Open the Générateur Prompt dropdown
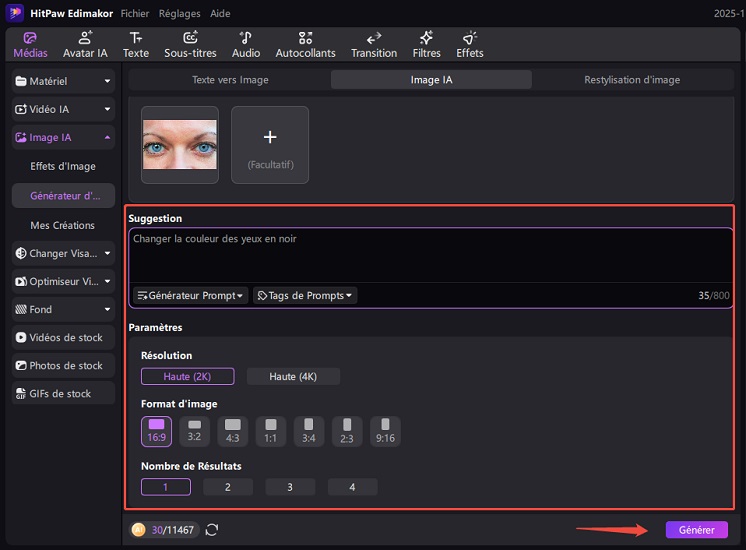746x550 pixels. (x=190, y=295)
